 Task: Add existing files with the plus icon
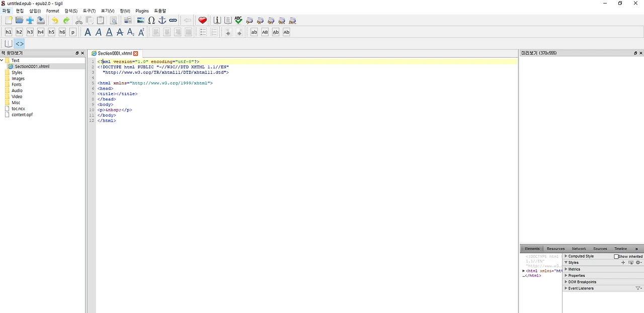point(30,20)
